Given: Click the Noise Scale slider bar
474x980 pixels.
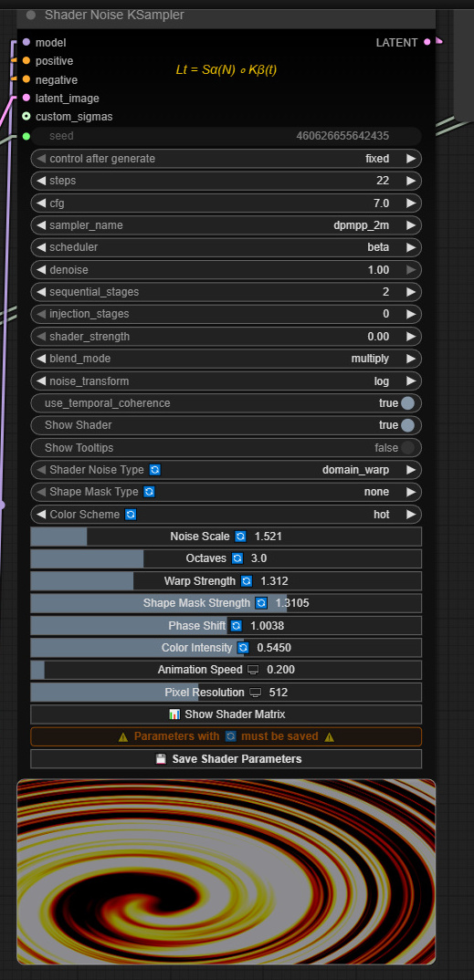Looking at the screenshot, I should 226,537.
